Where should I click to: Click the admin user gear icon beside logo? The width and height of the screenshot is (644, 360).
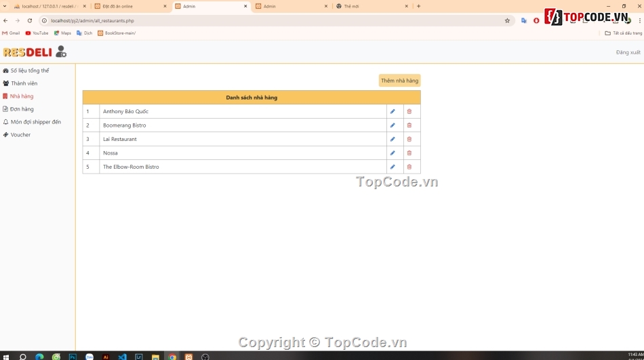(x=61, y=52)
